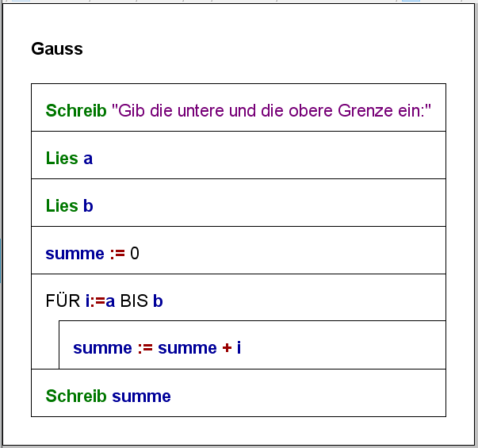Screen dimensions: 478x448
Task: Select the FÜR loop header
Action: [239, 297]
